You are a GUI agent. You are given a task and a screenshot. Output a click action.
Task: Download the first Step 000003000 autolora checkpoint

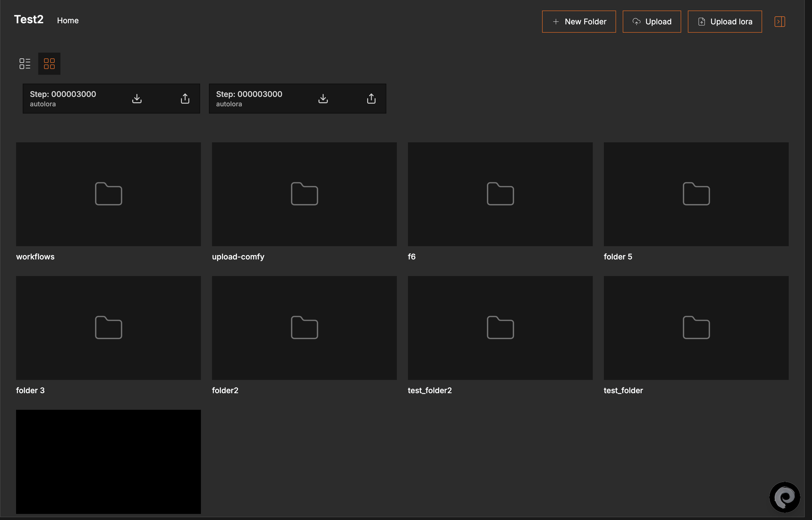pos(137,98)
